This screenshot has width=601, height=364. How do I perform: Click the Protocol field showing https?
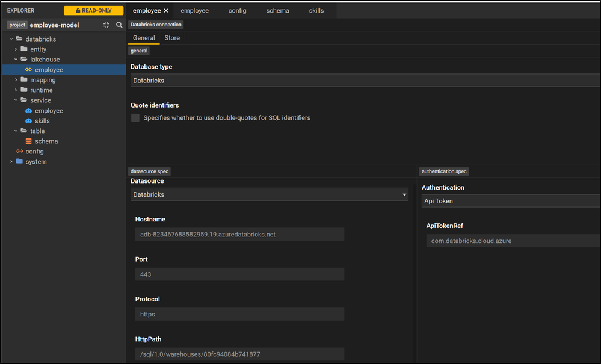[239, 314]
